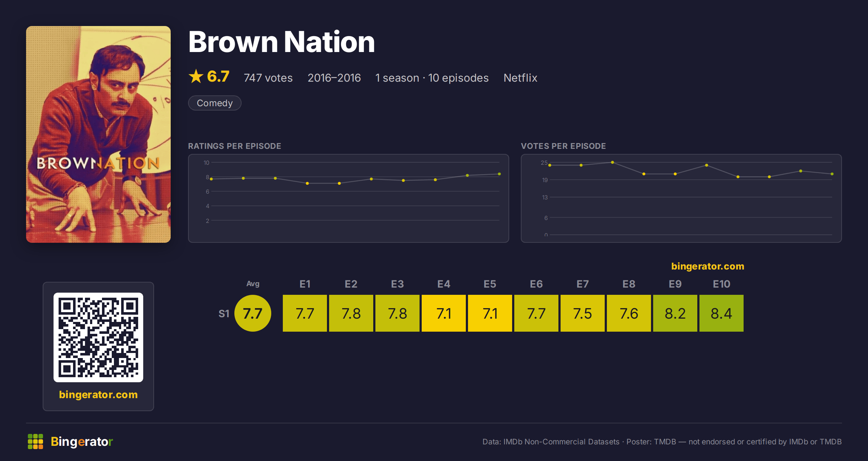This screenshot has width=868, height=461.
Task: Select episode E1 rating tile 7.7
Action: 305,313
